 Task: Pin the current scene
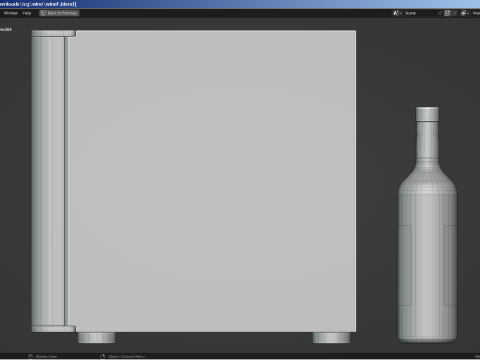pos(440,13)
